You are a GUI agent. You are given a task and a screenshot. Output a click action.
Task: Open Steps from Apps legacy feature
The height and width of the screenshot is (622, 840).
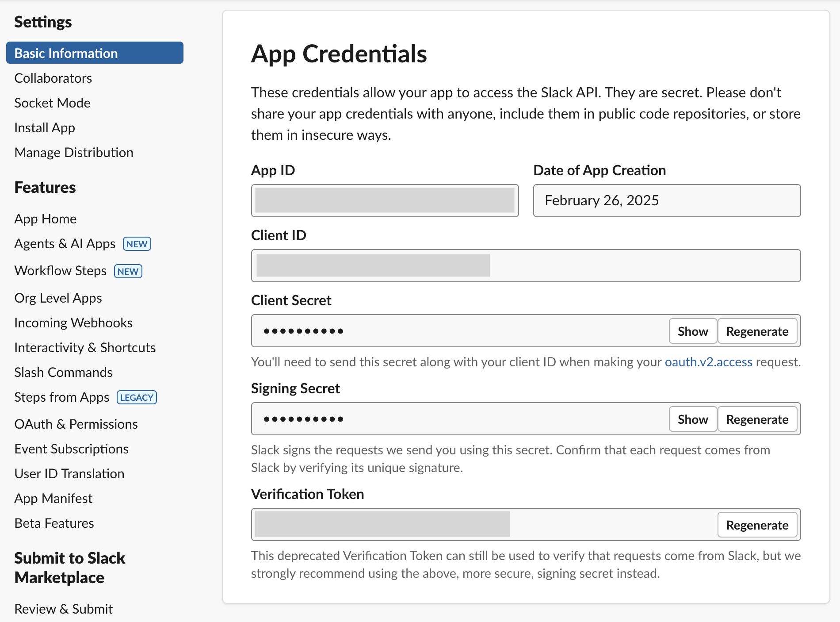pyautogui.click(x=62, y=397)
